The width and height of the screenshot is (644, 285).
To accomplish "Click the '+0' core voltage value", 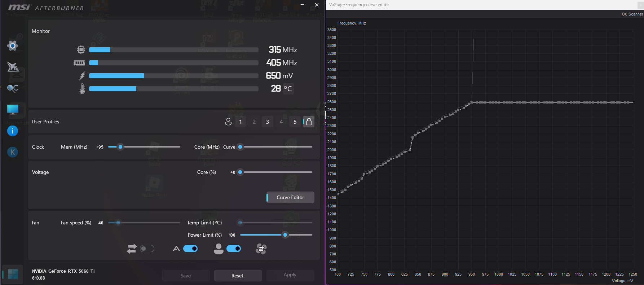I will click(233, 172).
